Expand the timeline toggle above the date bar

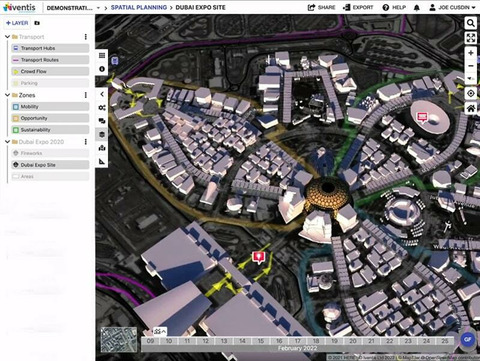[160, 331]
